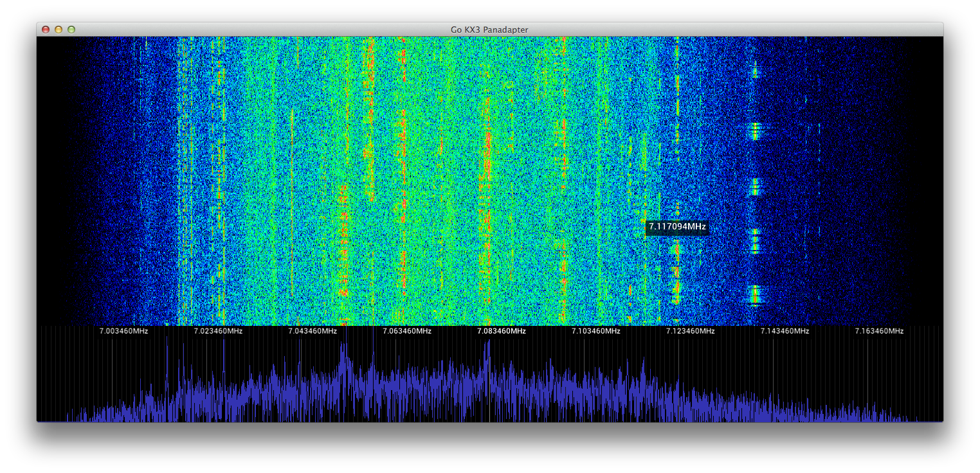Zoom the window using the green button
Image resolution: width=980 pixels, height=473 pixels.
point(71,30)
